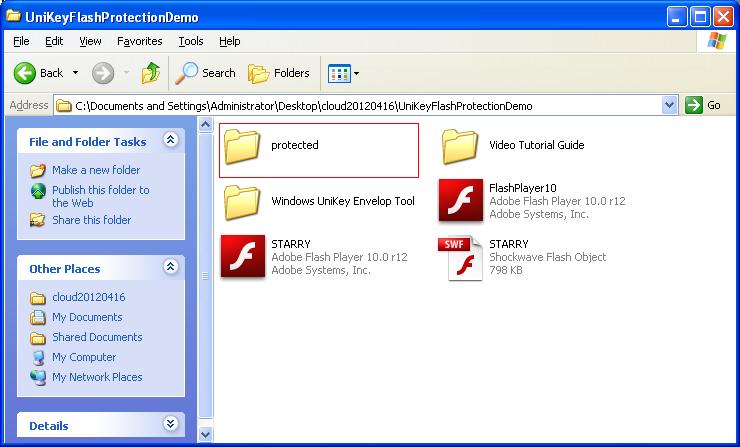The height and width of the screenshot is (447, 740).
Task: Click the Publish to Web globe icon
Action: [x=38, y=191]
